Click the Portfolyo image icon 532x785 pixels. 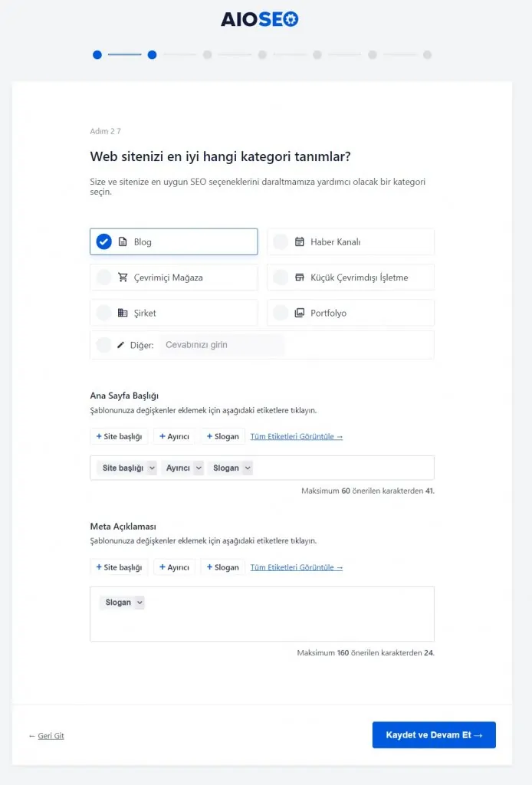tap(300, 313)
